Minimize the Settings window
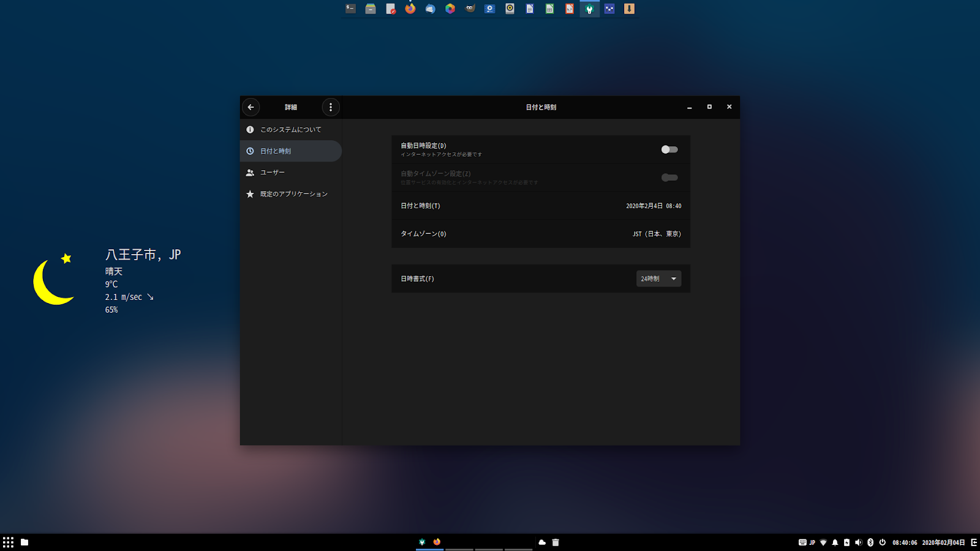 point(690,107)
